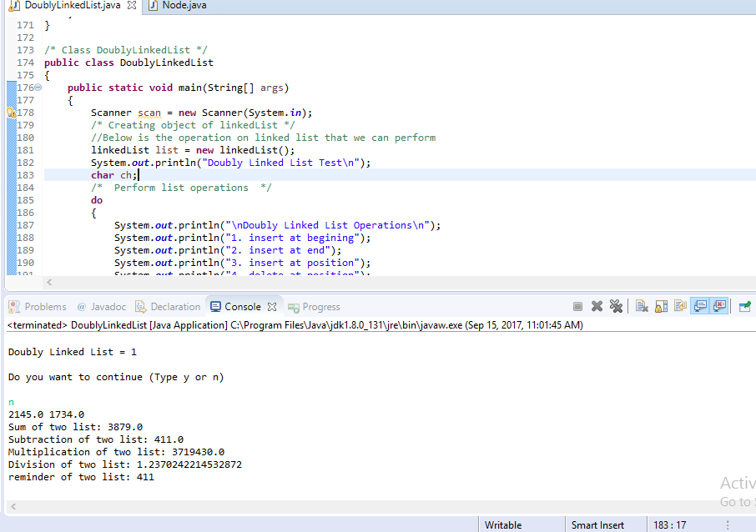This screenshot has height=532, width=756.
Task: Select the Console view tab
Action: (x=243, y=307)
